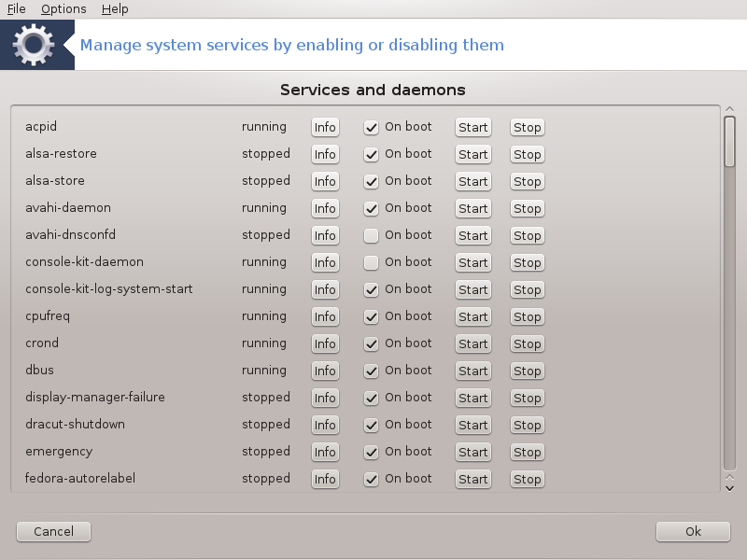Screen dimensions: 747x560
Task: Open the File menu
Action: click(x=16, y=9)
